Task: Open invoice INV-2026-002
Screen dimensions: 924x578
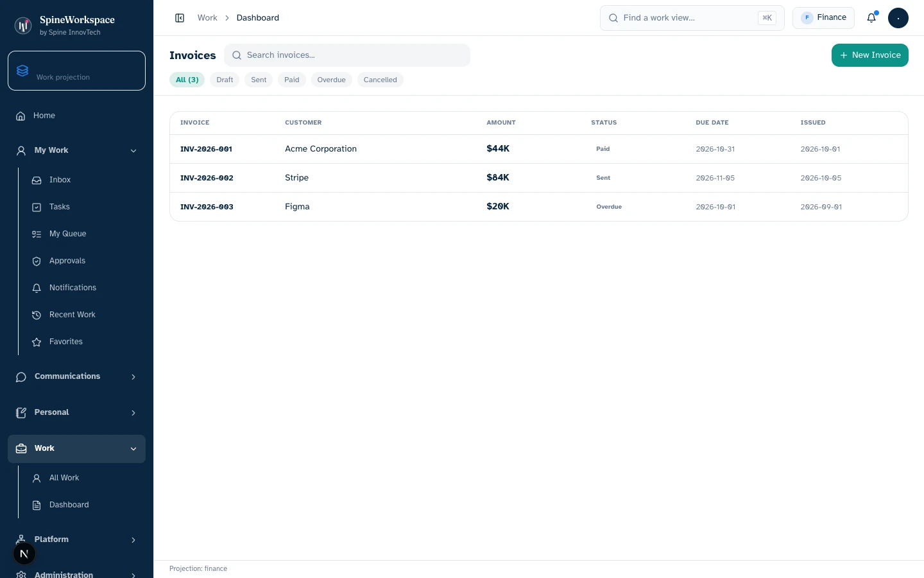Action: pyautogui.click(x=207, y=178)
